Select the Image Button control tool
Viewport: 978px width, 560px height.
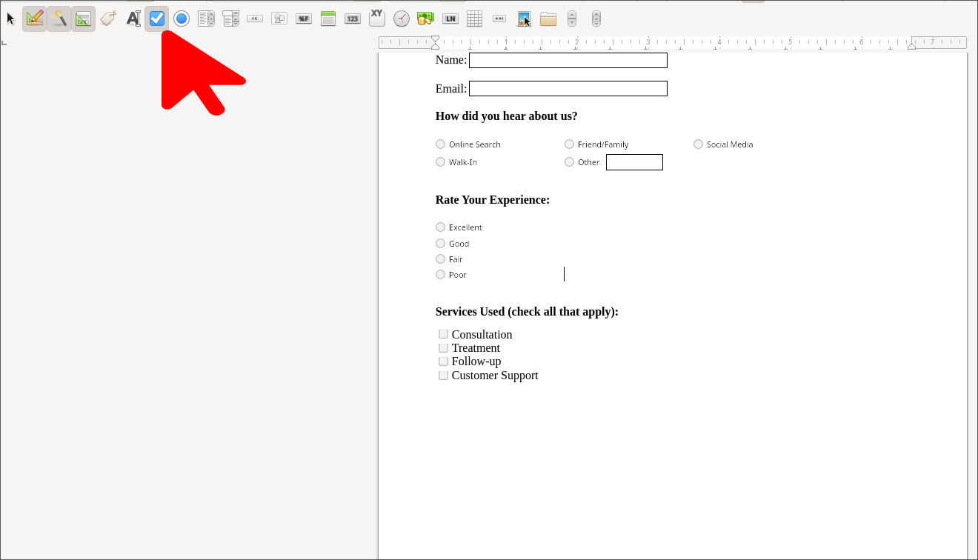279,19
